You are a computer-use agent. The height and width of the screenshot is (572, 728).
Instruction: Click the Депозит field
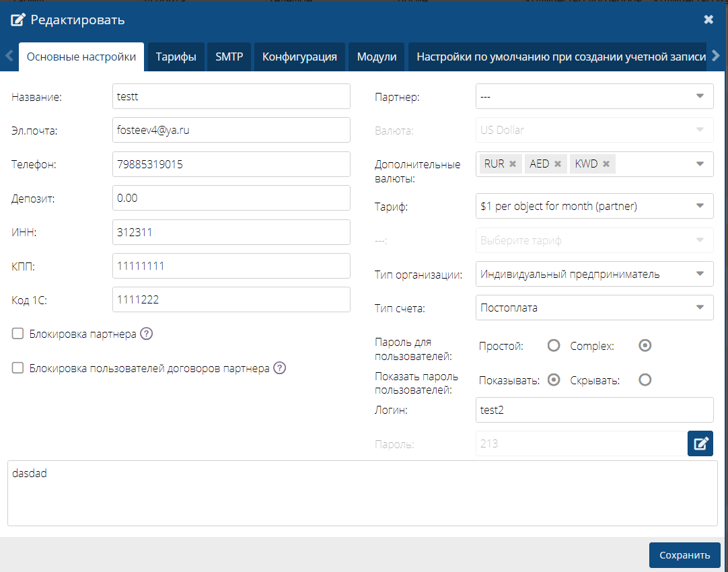coord(231,199)
